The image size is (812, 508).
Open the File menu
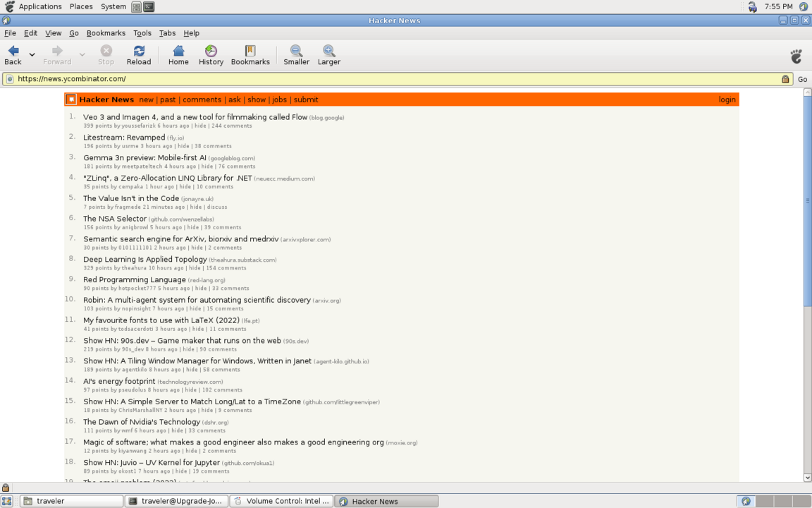pyautogui.click(x=10, y=32)
